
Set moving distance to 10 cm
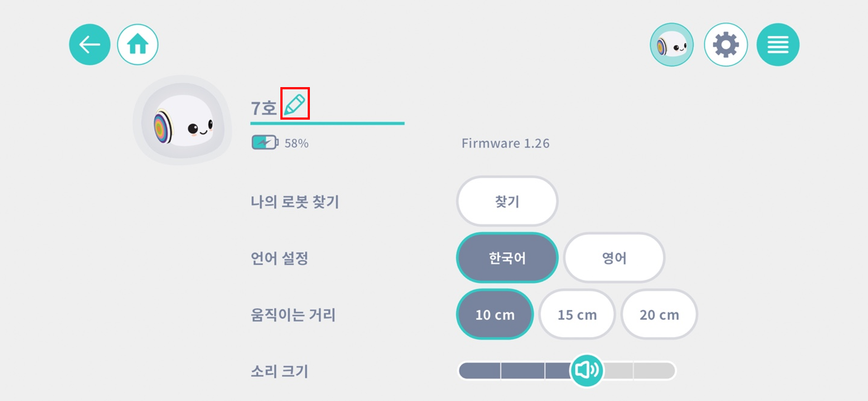pos(495,314)
